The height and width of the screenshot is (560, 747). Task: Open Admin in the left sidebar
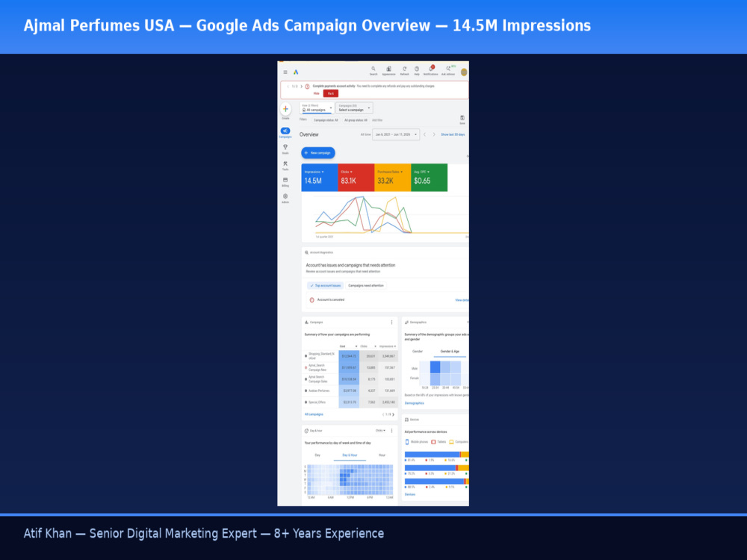pyautogui.click(x=285, y=198)
